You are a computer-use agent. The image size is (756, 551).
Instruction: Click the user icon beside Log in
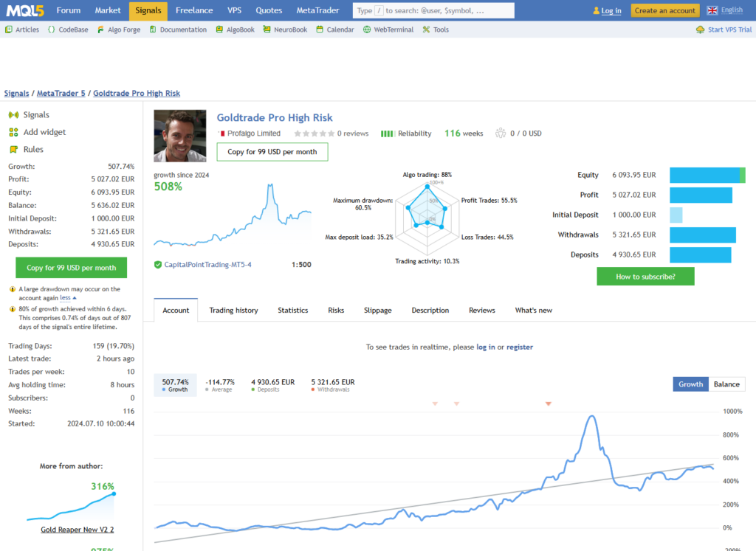(596, 10)
